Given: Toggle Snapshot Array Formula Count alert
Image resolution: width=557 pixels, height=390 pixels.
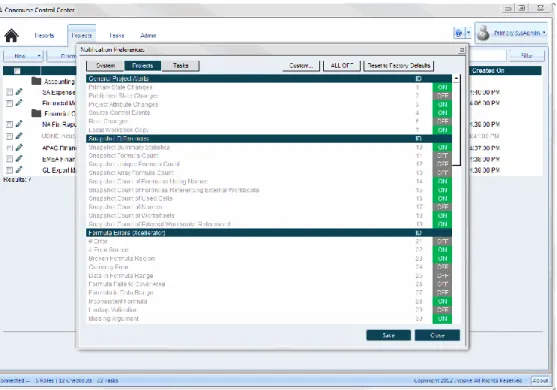Looking at the screenshot, I should 442,173.
